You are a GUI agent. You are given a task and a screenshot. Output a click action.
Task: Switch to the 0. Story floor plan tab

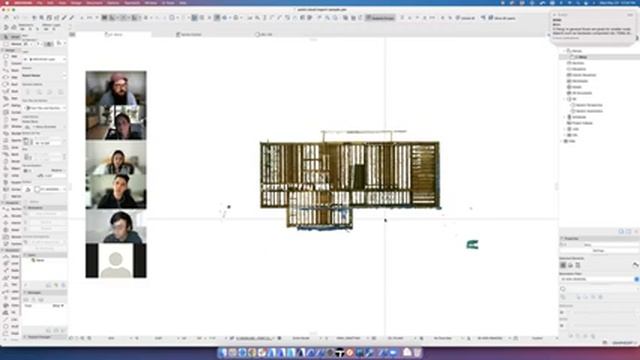(114, 35)
